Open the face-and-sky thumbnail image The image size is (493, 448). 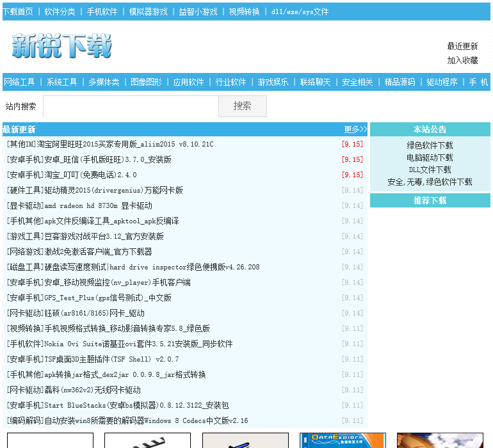[440, 440]
